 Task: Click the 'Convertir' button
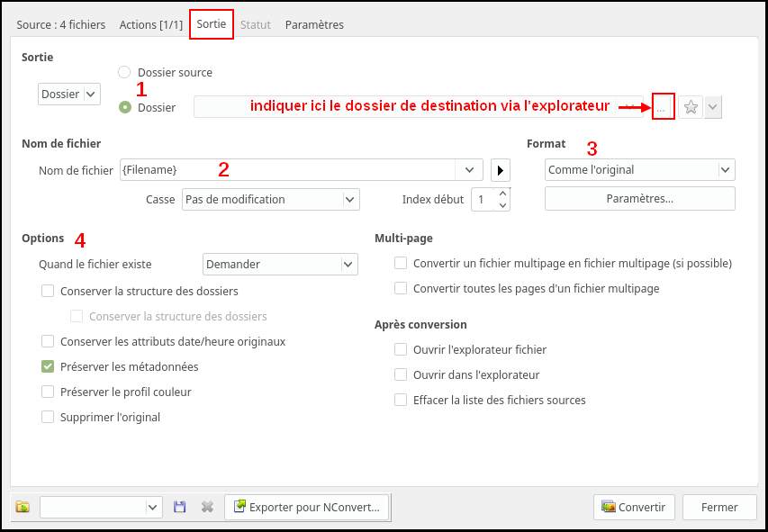[634, 507]
